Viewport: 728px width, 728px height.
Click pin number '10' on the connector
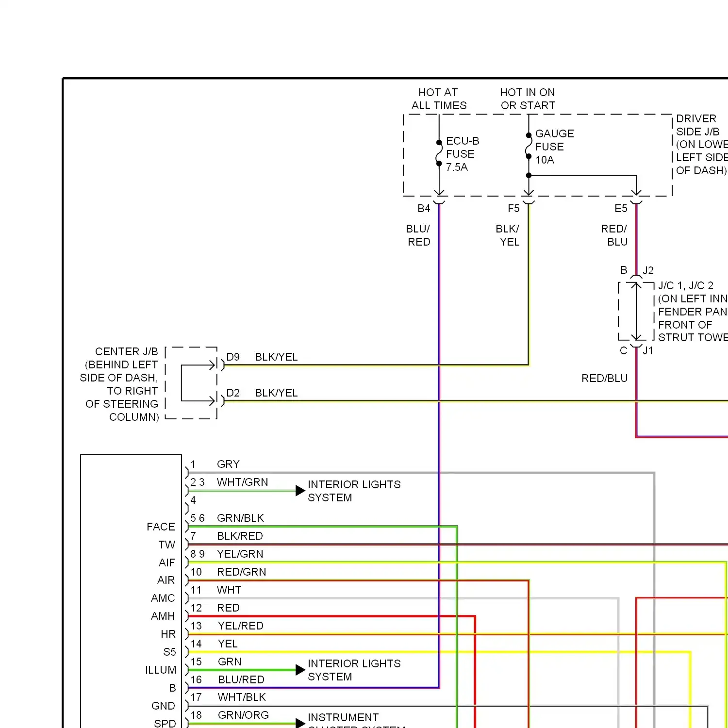pyautogui.click(x=196, y=572)
